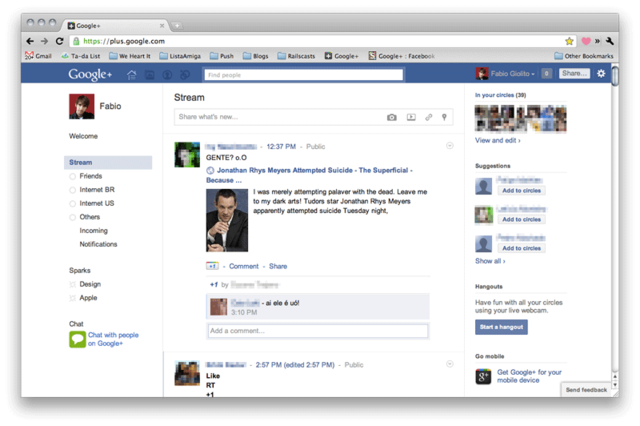This screenshot has width=640, height=426.
Task: Select the Others circle filter
Action: click(85, 217)
